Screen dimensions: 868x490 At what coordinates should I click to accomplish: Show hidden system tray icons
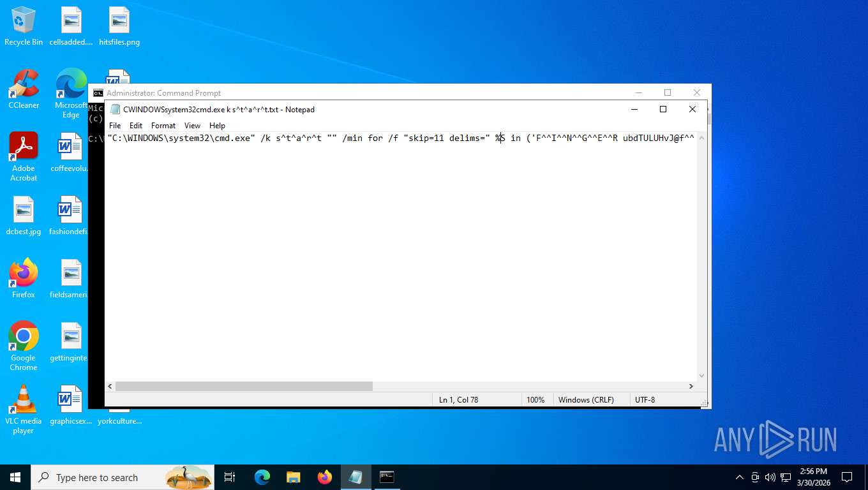coord(740,477)
